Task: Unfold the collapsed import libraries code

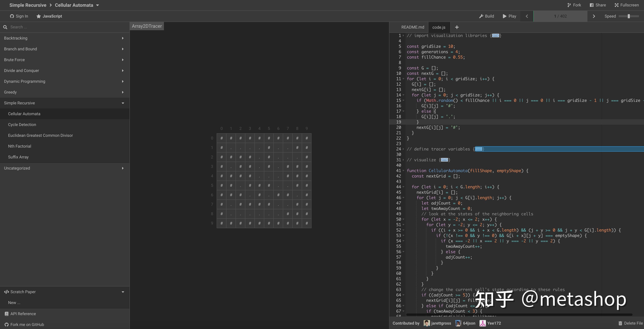Action: pos(495,36)
